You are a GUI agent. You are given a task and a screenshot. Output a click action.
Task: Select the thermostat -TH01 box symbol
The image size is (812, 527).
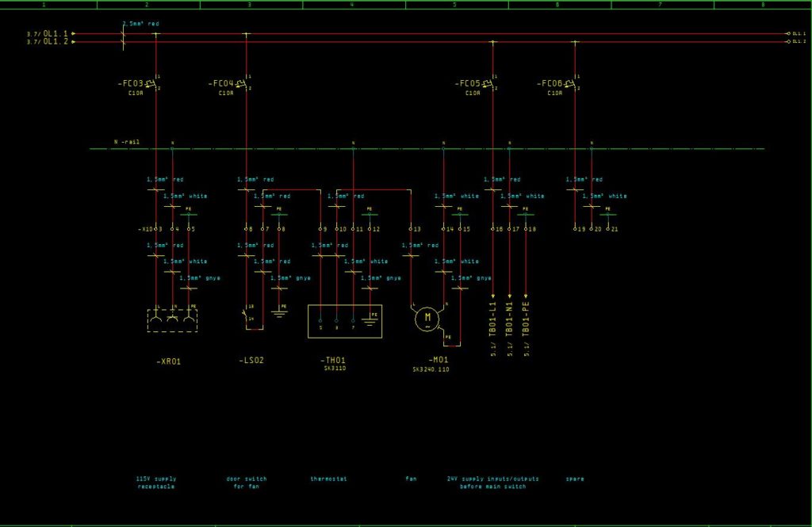tap(343, 320)
